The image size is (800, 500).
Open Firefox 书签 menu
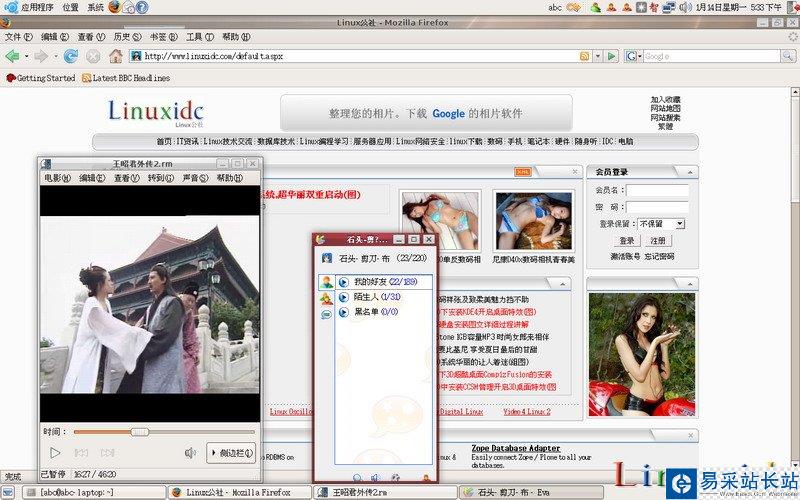tap(163, 37)
